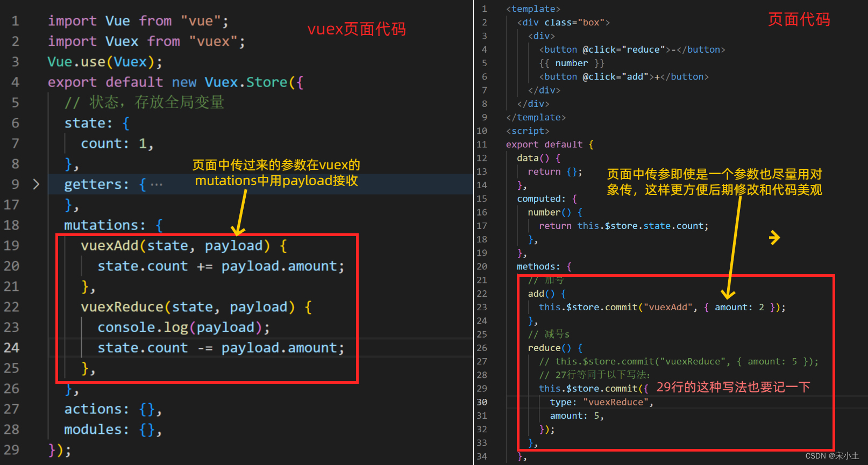The width and height of the screenshot is (868, 465).
Task: Click the 'computed: {' line
Action: pyautogui.click(x=547, y=199)
